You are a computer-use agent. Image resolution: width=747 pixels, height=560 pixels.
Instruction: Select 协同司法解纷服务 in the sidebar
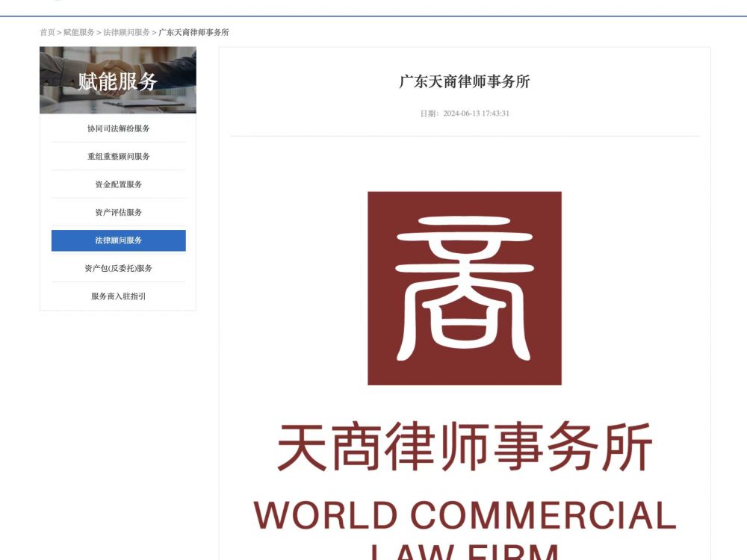click(x=119, y=128)
